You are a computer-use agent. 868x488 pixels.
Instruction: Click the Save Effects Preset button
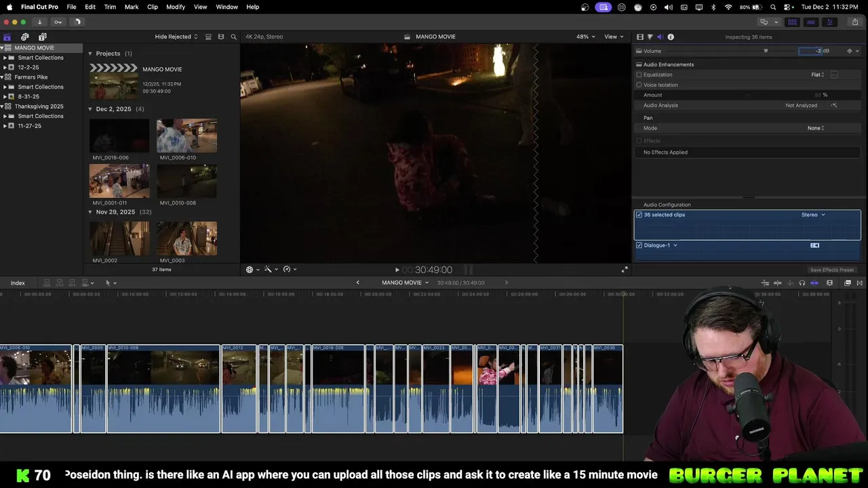click(x=832, y=270)
